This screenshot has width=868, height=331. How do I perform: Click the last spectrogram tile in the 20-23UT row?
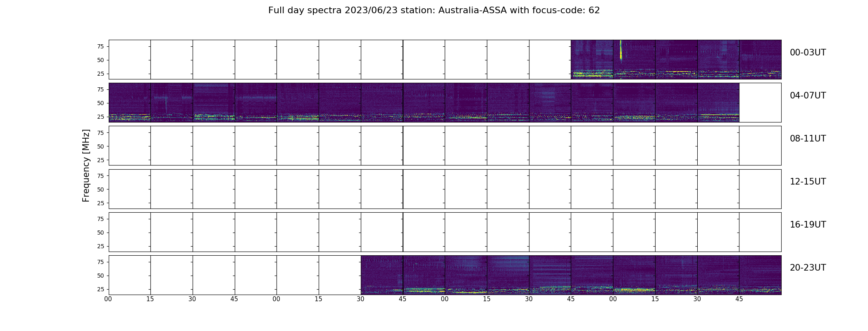click(760, 275)
